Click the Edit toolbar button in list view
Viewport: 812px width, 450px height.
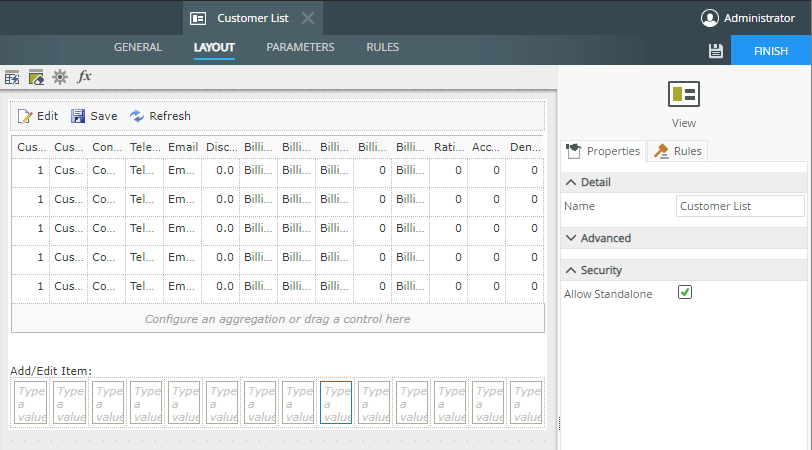tap(38, 116)
